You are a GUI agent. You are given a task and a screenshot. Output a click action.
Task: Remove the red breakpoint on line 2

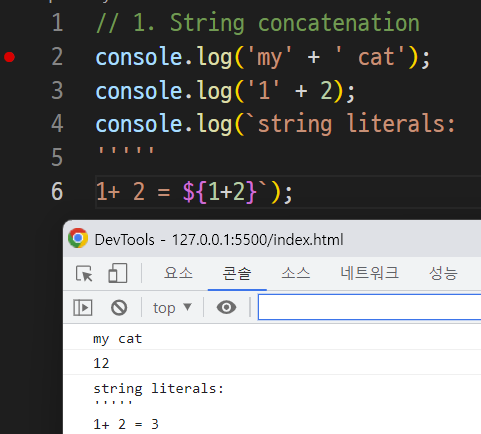pos(9,57)
